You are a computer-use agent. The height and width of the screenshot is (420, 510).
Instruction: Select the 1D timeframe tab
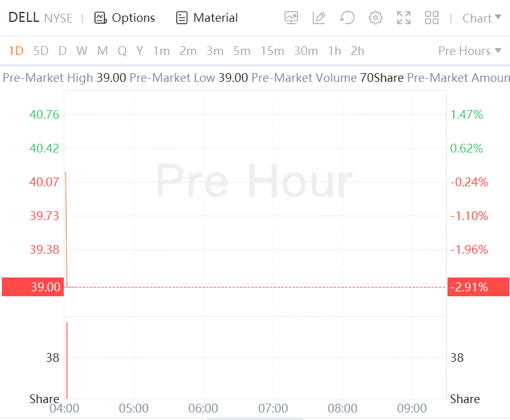pyautogui.click(x=16, y=51)
